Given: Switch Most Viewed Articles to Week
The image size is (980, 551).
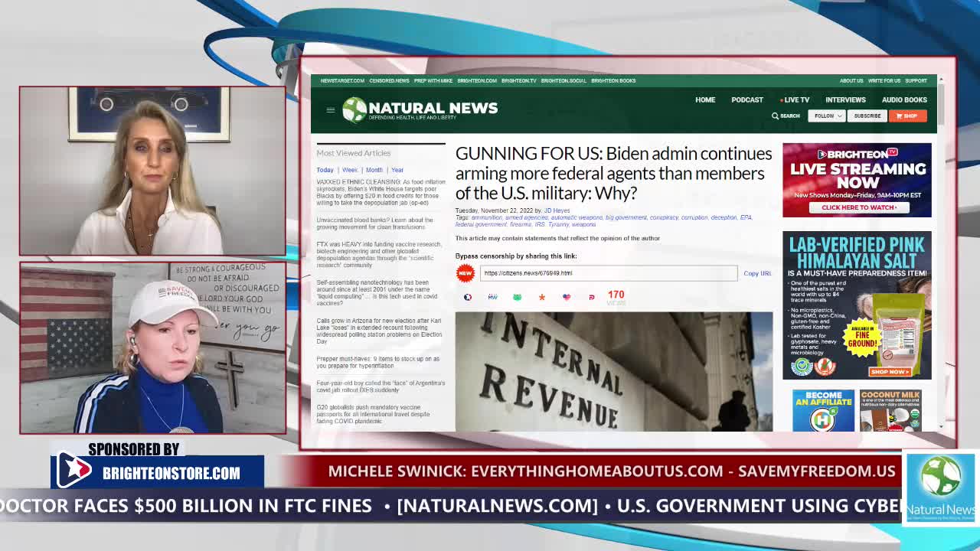Looking at the screenshot, I should pos(350,170).
